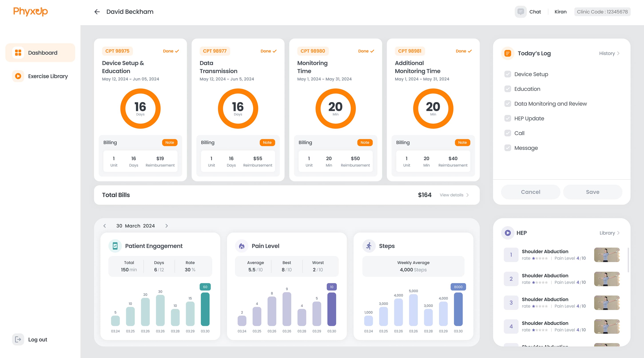Open the Shoulder Abduction thumbnail for exercise 1
644x358 pixels.
607,255
